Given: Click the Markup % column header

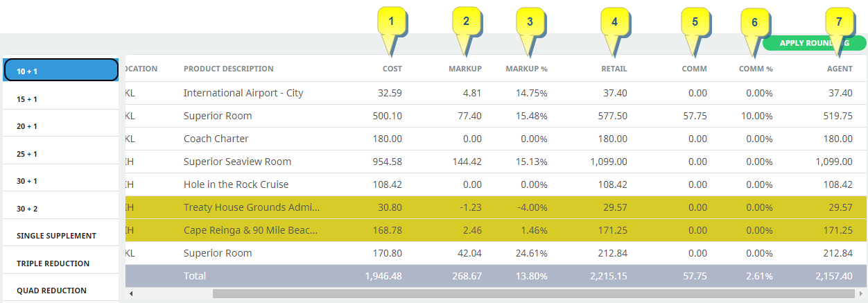Looking at the screenshot, I should [x=526, y=69].
